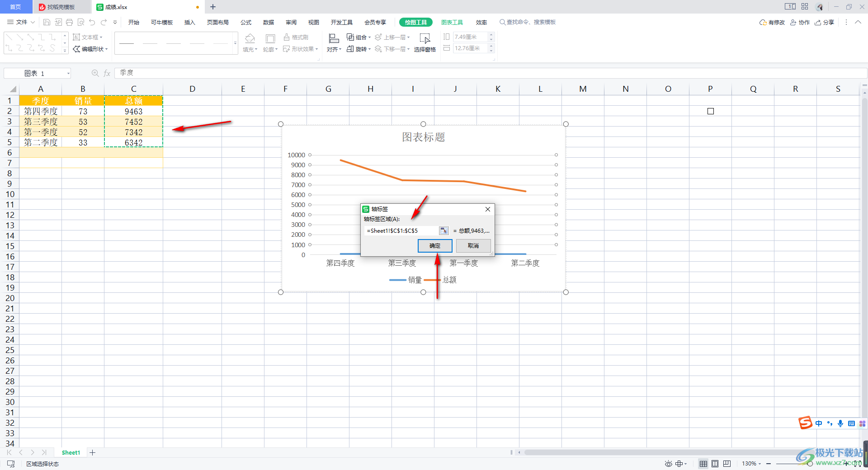Viewport: 868px width, 470px height.
Task: Click the 有修改 changes indicator
Action: [772, 22]
